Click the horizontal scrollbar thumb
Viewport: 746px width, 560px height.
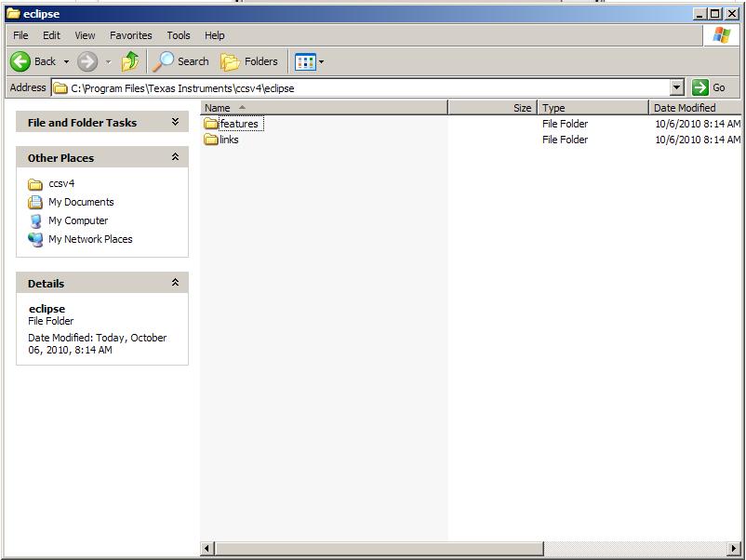[x=380, y=549]
